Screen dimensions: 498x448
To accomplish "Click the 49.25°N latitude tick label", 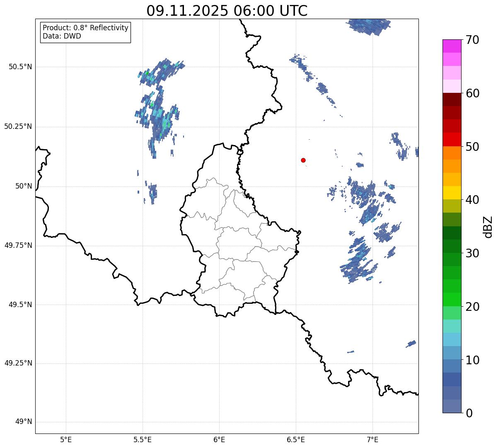I will (x=18, y=363).
